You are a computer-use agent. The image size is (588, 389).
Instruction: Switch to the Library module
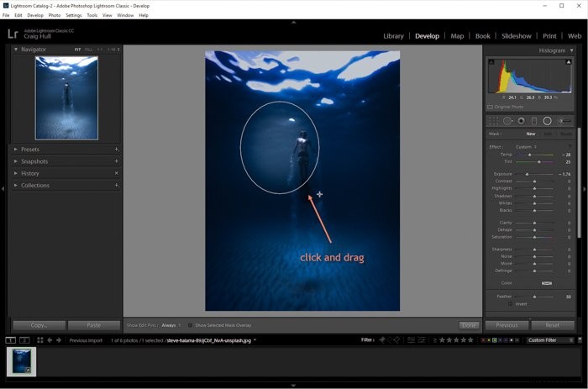(x=393, y=36)
